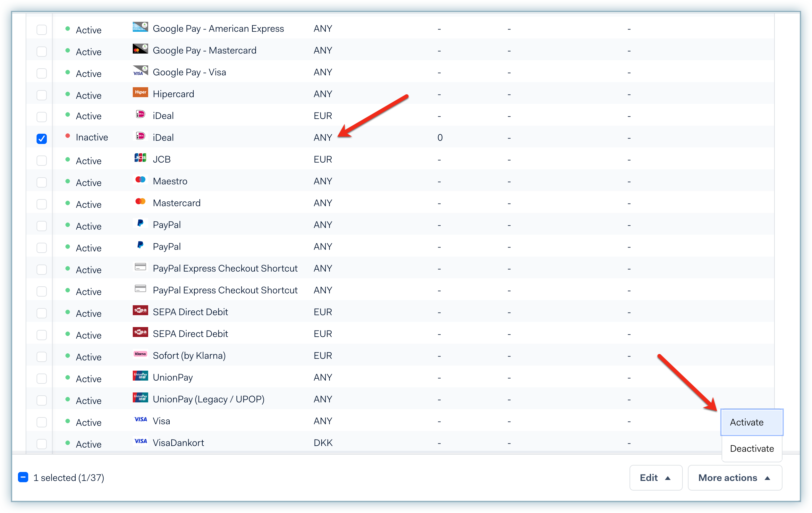Choose Activate from the actions menu
Screen dimensions: 812x513
751,422
